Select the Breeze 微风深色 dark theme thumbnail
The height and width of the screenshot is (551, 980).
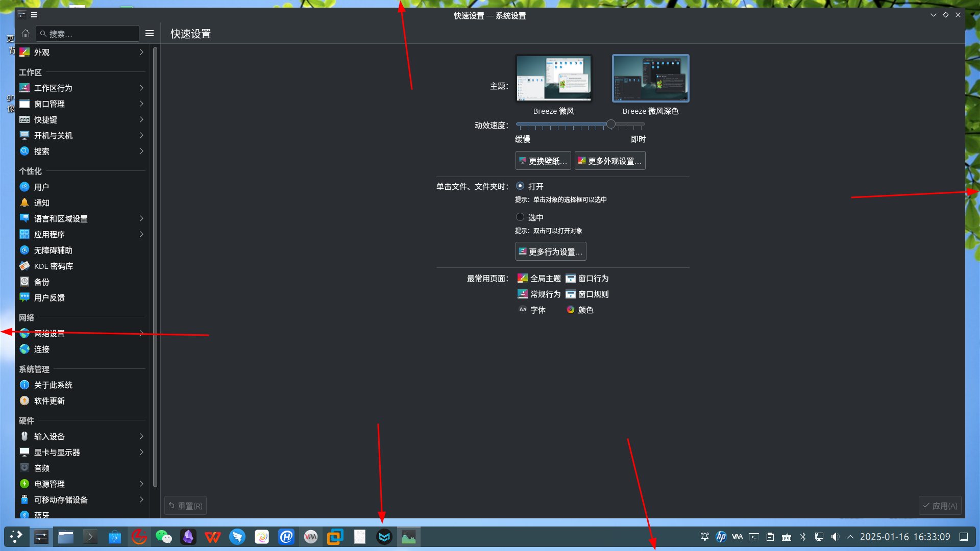pos(651,79)
